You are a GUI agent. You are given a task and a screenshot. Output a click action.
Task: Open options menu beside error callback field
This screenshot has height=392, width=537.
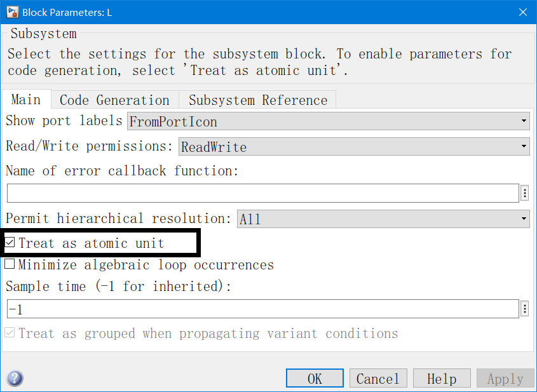[525, 193]
